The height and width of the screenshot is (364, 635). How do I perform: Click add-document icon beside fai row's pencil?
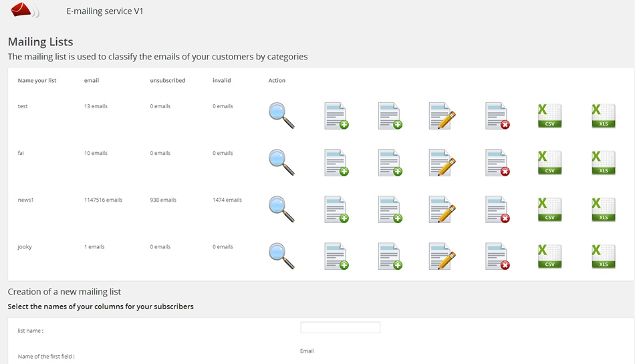click(390, 162)
